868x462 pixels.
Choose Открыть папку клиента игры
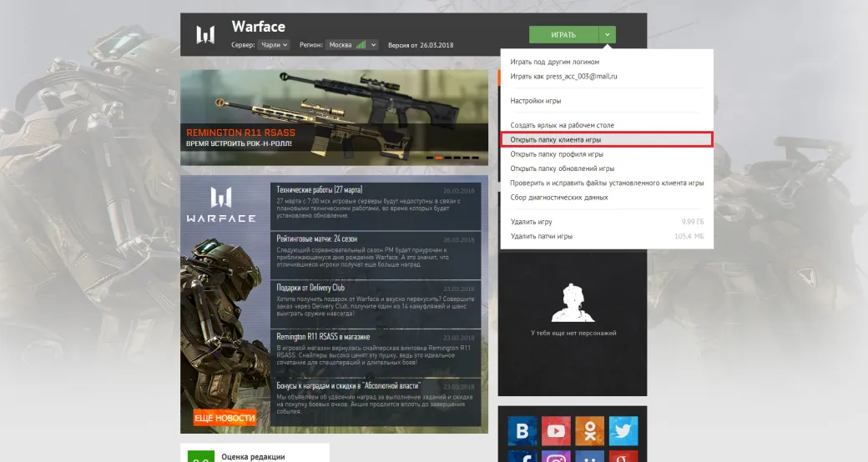tap(607, 139)
